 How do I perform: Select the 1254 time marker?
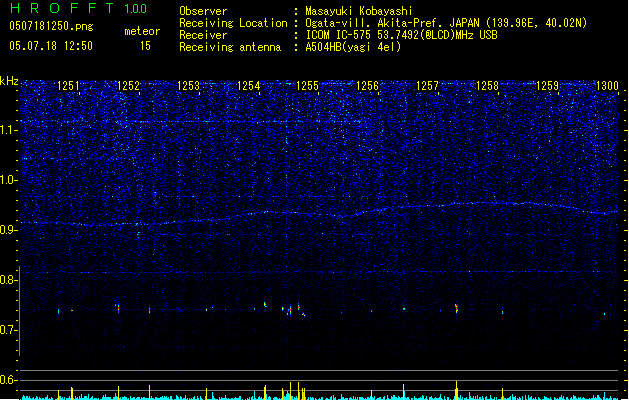pos(248,87)
